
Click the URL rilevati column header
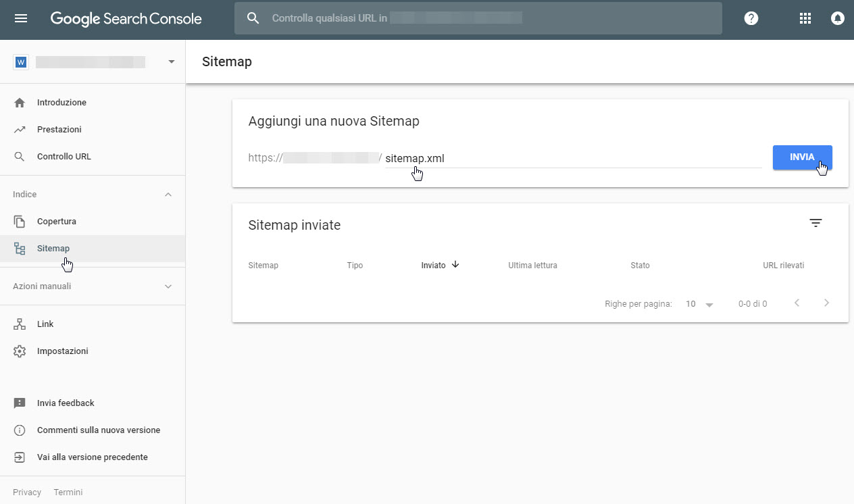(x=783, y=266)
